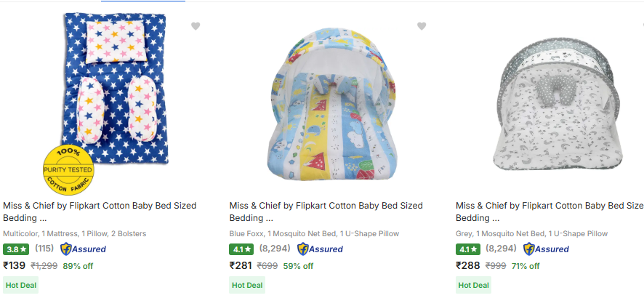Click the 3.8 star rating badge

click(15, 249)
